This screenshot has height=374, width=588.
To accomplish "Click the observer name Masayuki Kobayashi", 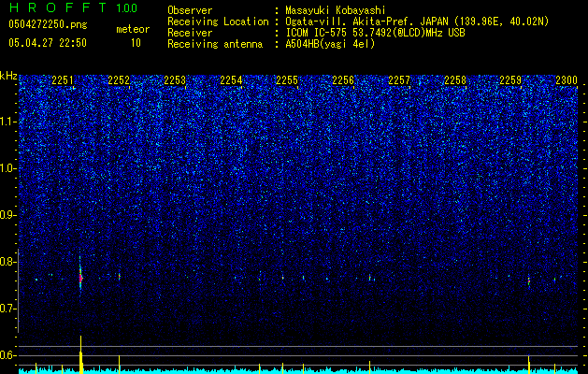I will [336, 10].
